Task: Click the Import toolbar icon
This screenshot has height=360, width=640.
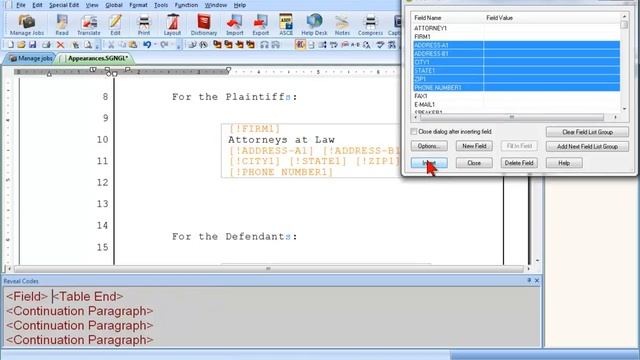Action: tap(235, 24)
